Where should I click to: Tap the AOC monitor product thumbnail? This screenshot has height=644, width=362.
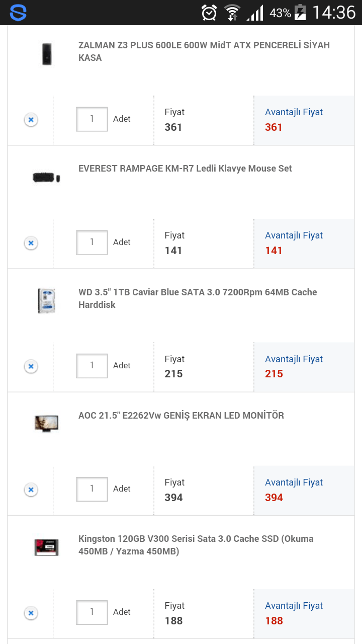(46, 423)
